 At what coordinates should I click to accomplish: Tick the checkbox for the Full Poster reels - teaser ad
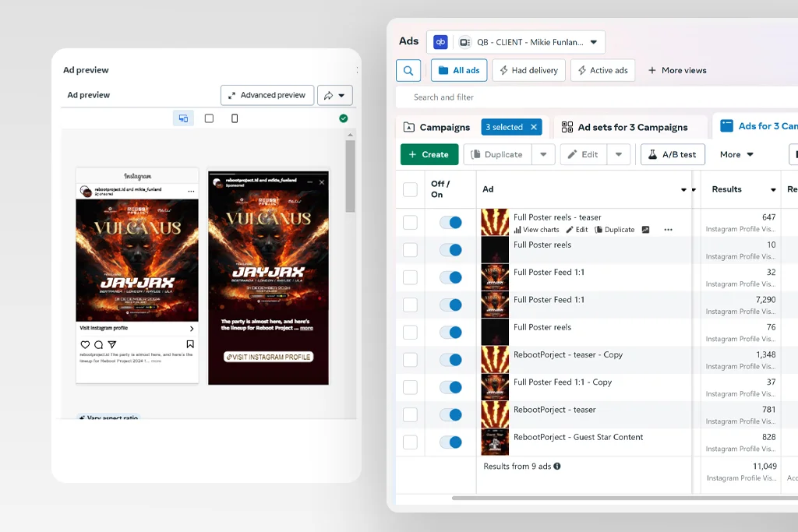[410, 223]
